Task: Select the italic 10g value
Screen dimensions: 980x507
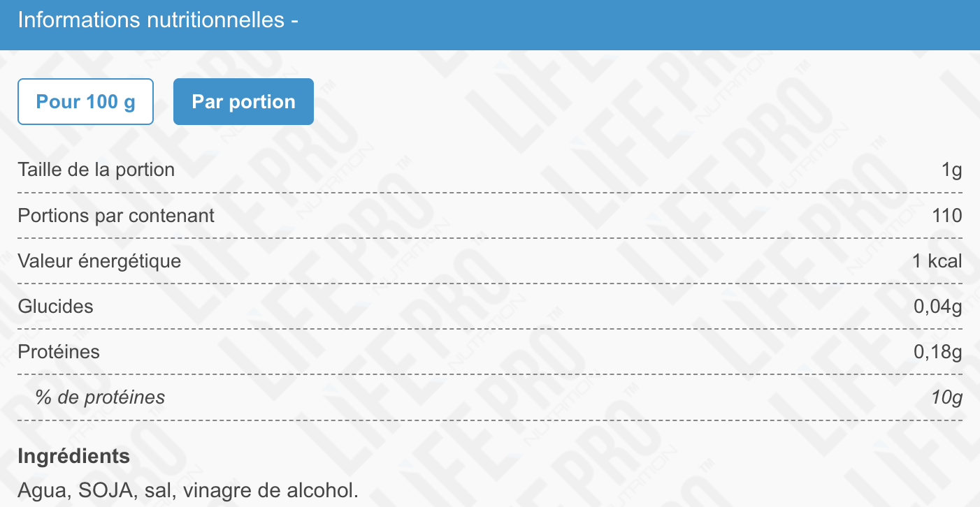Action: pos(947,398)
